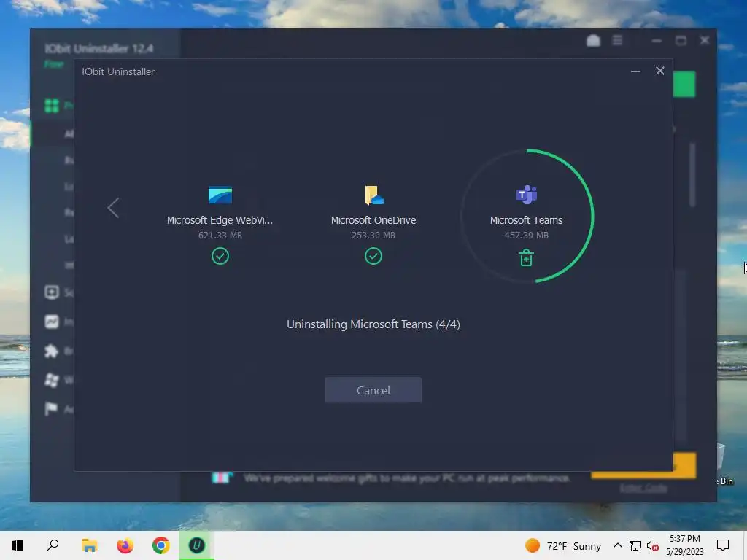Viewport: 747px width, 560px height.
Task: Open the Programs grid icon in sidebar
Action: click(52, 105)
